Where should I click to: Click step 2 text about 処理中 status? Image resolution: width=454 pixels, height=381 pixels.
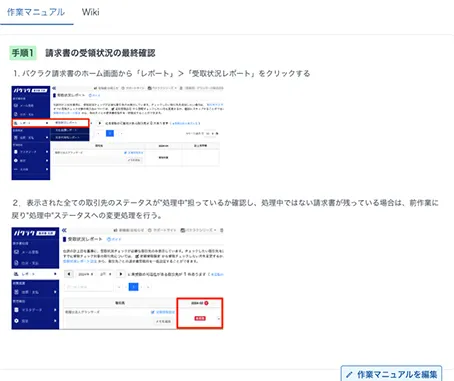225,209
